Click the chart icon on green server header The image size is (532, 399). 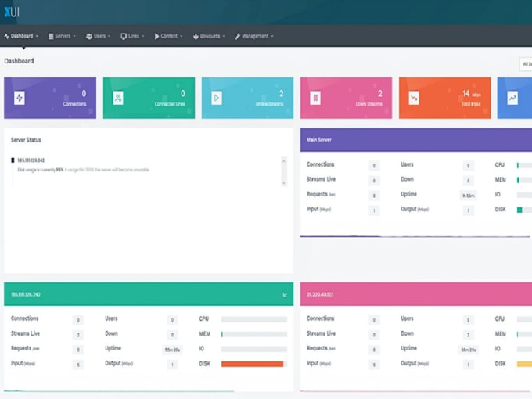285,295
